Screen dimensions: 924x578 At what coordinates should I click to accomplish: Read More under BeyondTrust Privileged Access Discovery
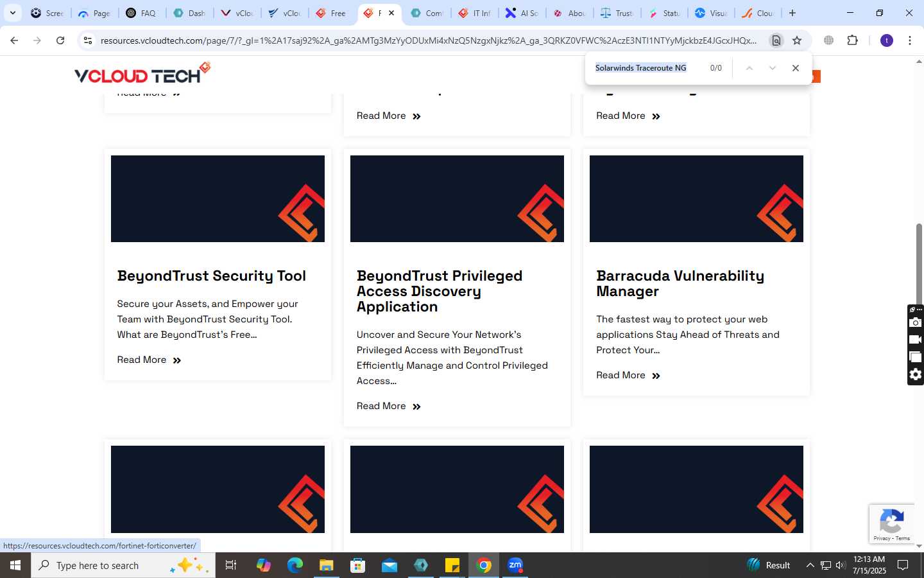click(389, 406)
